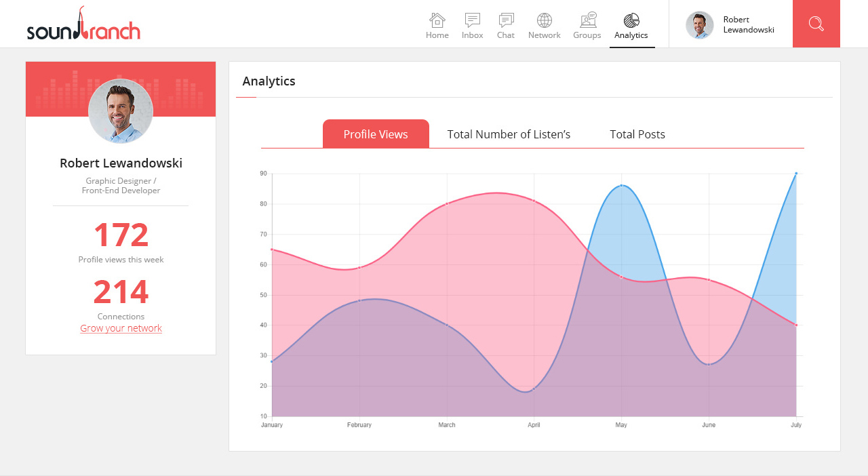Click the pink data point at March
The height and width of the screenshot is (476, 868).
coord(447,203)
